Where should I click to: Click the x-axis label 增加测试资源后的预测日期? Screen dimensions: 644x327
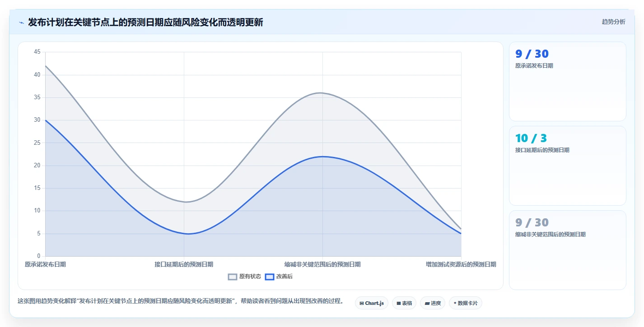[x=461, y=264]
